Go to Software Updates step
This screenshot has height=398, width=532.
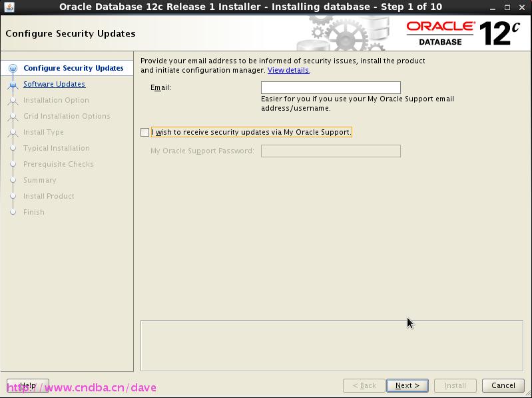click(55, 84)
